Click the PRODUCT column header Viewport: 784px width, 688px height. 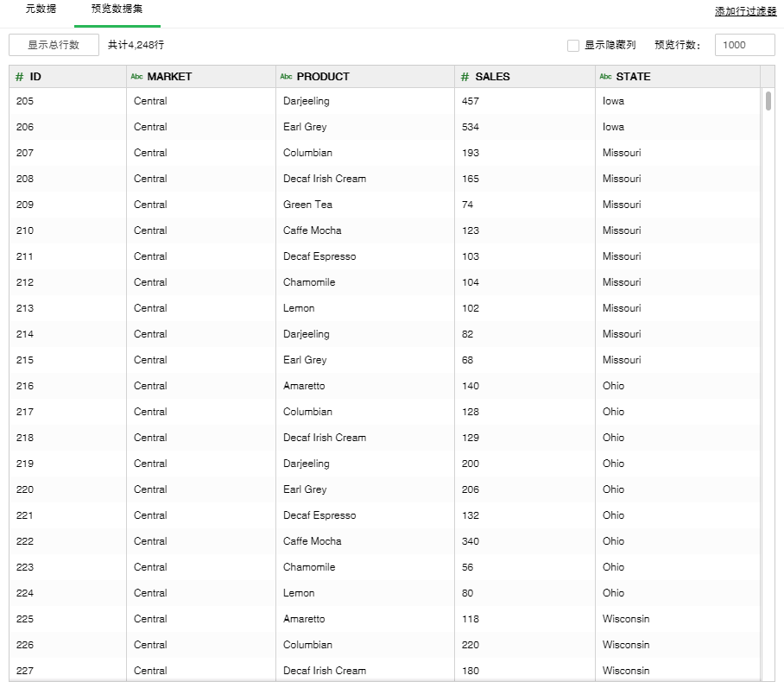323,77
